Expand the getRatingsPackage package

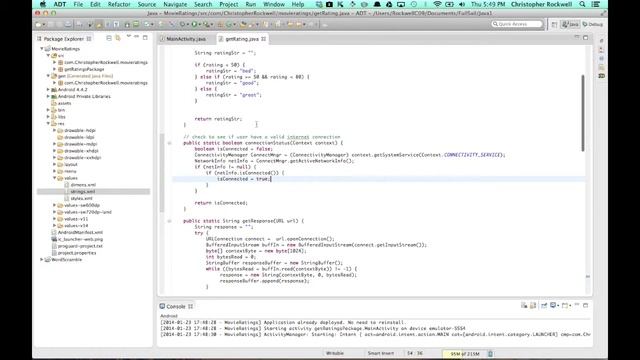[x=55, y=69]
